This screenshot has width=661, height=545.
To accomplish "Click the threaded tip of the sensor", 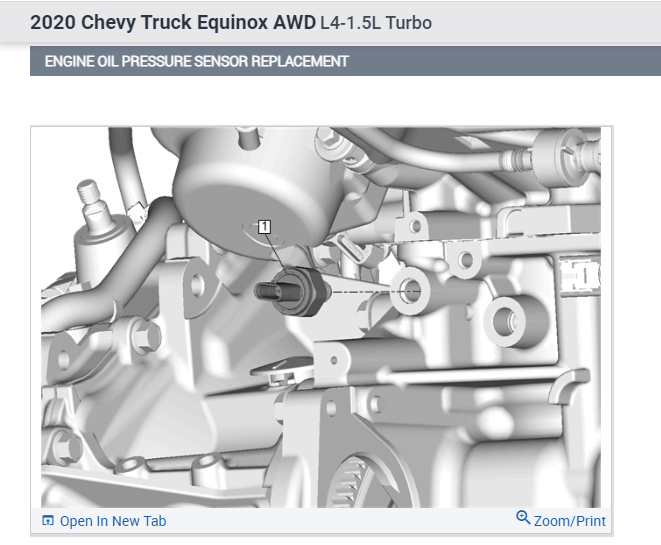I will [265, 292].
